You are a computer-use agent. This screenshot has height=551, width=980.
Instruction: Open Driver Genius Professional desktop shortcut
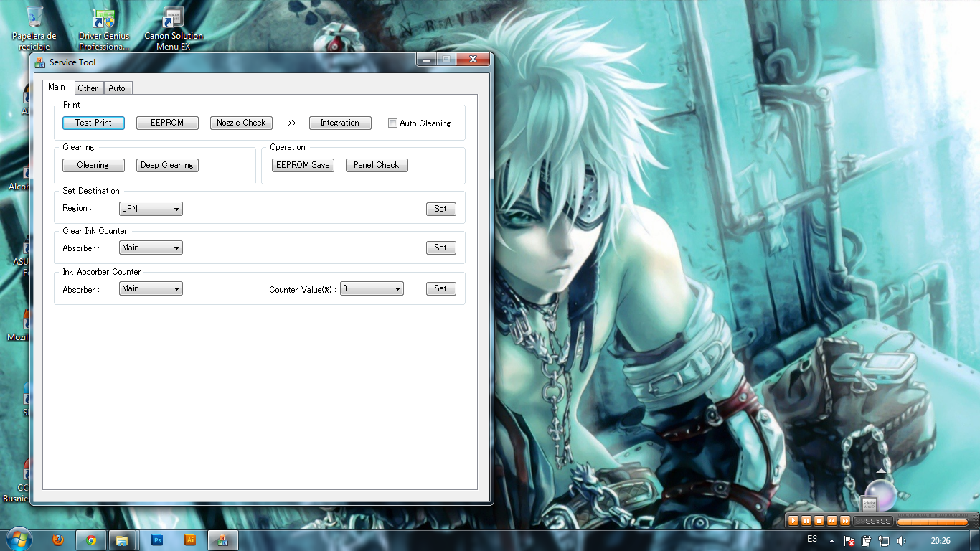[x=104, y=29]
